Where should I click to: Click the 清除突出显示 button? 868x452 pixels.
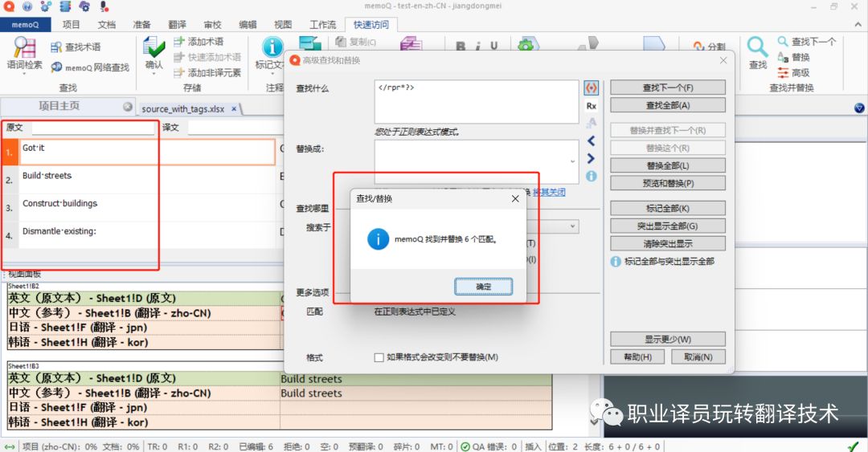668,243
